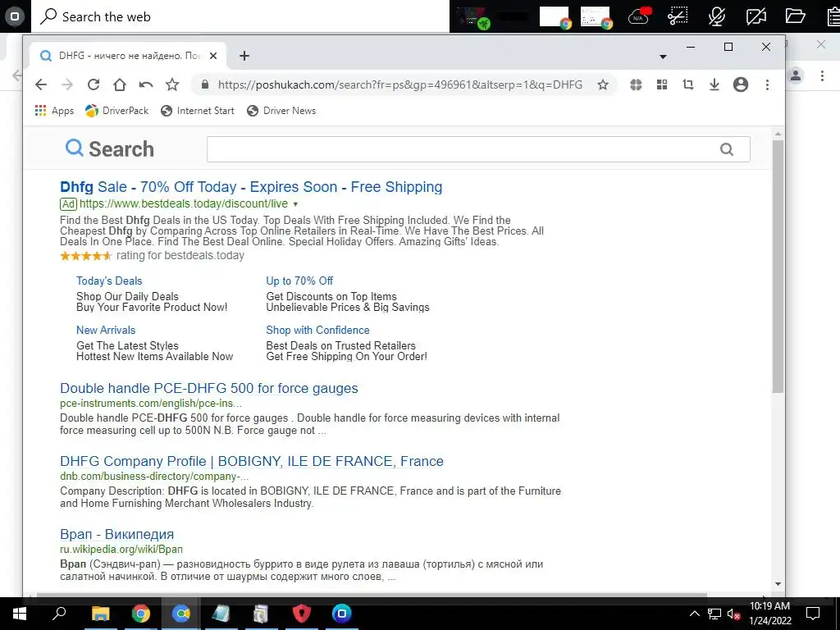Click the red shield app in taskbar
The image size is (840, 630).
point(302,614)
